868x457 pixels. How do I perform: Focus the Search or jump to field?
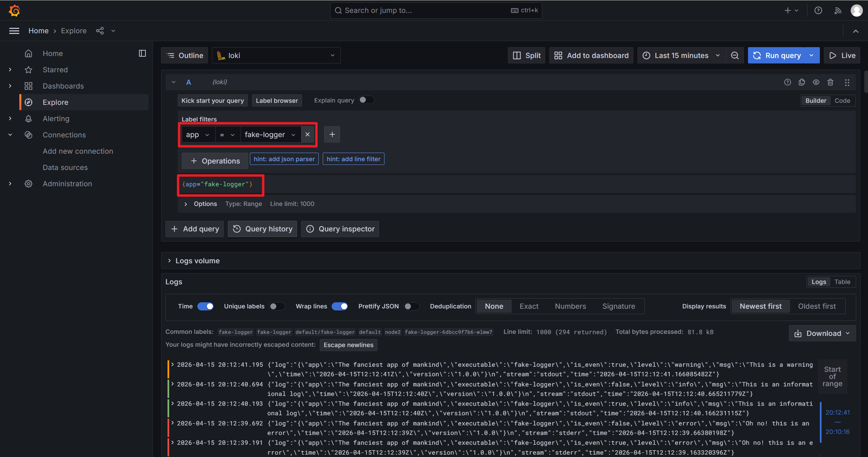436,11
